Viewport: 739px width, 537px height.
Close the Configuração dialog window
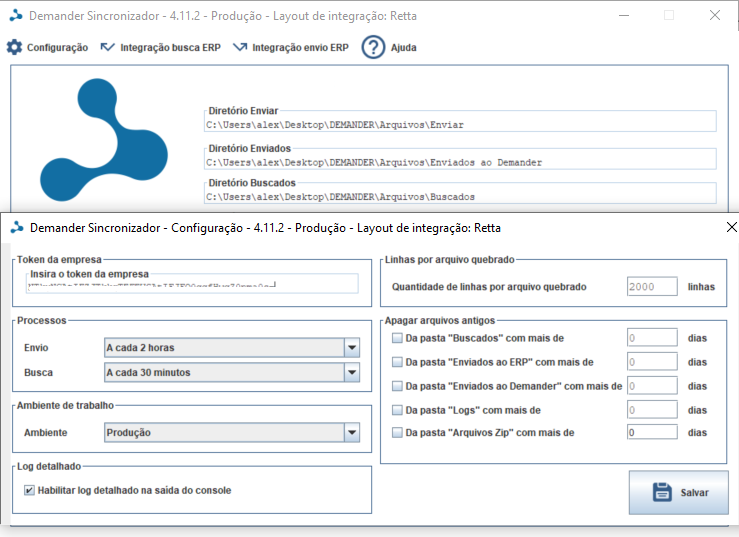point(729,227)
